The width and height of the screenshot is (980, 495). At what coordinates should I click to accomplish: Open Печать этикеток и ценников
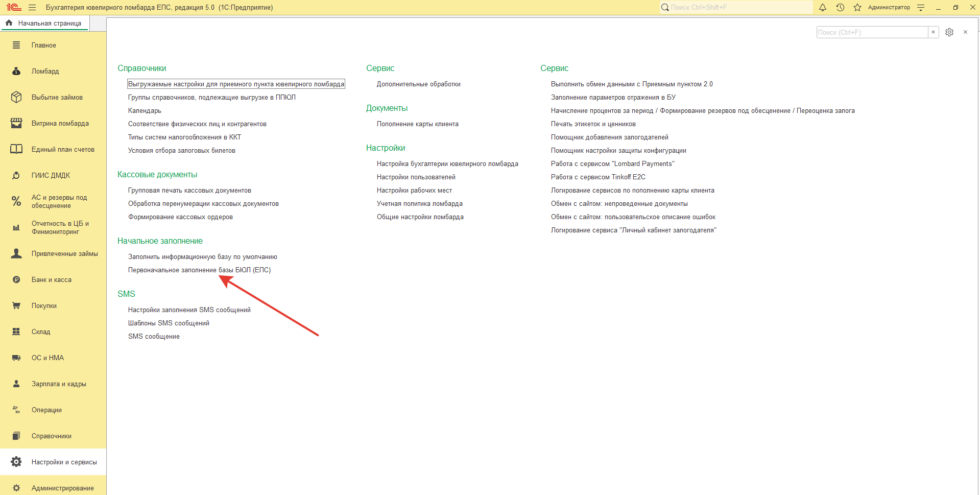pos(593,124)
